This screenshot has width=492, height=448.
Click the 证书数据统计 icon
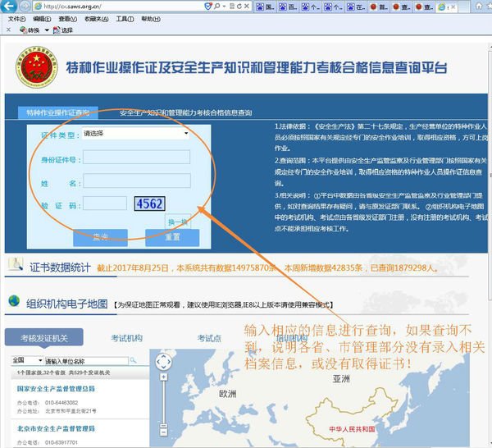coord(16,264)
